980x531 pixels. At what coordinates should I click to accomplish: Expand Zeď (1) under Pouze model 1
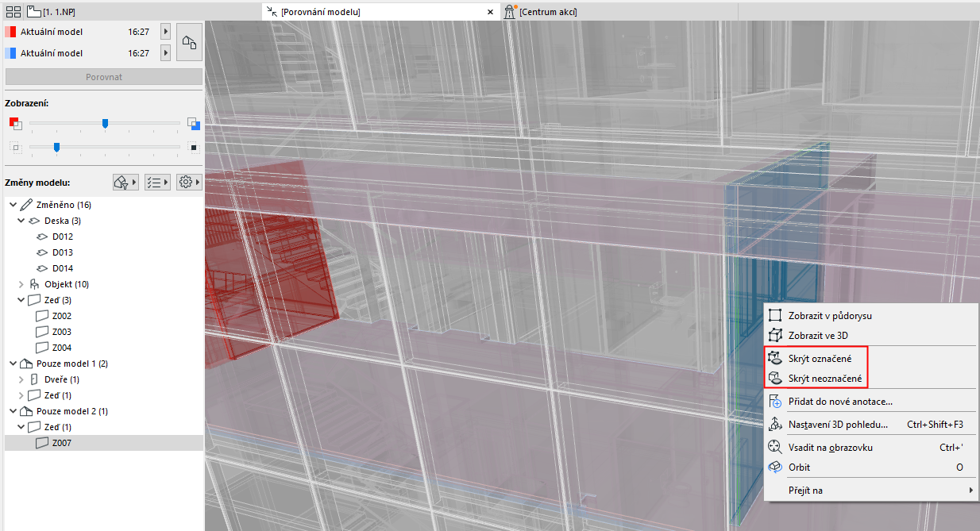point(21,395)
